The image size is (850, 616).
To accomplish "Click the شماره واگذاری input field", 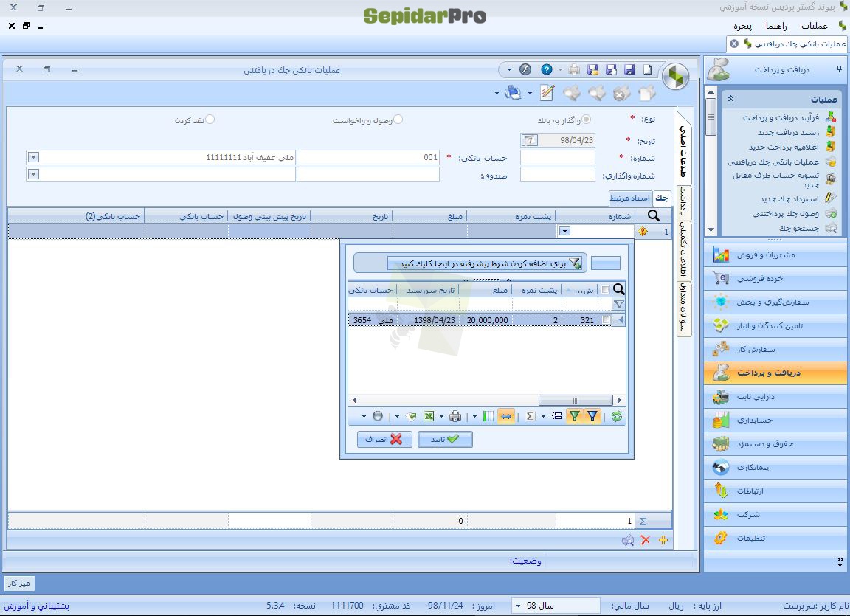I will [x=558, y=174].
